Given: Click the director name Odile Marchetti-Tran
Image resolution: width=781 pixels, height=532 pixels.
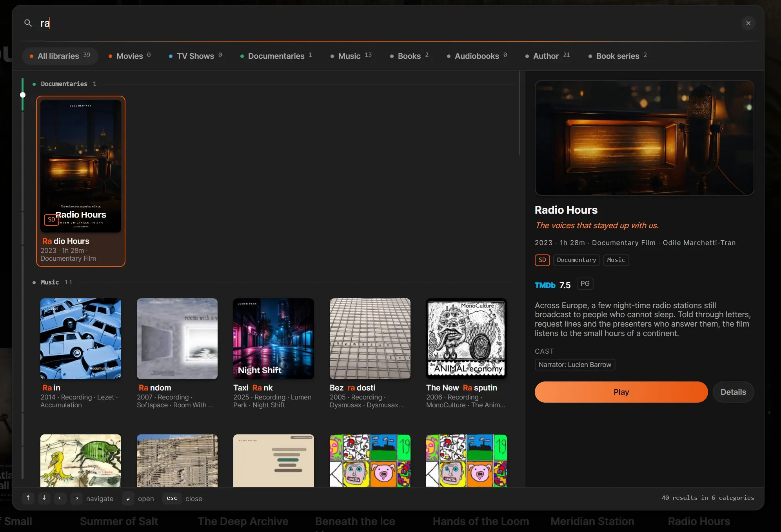Looking at the screenshot, I should (x=699, y=243).
